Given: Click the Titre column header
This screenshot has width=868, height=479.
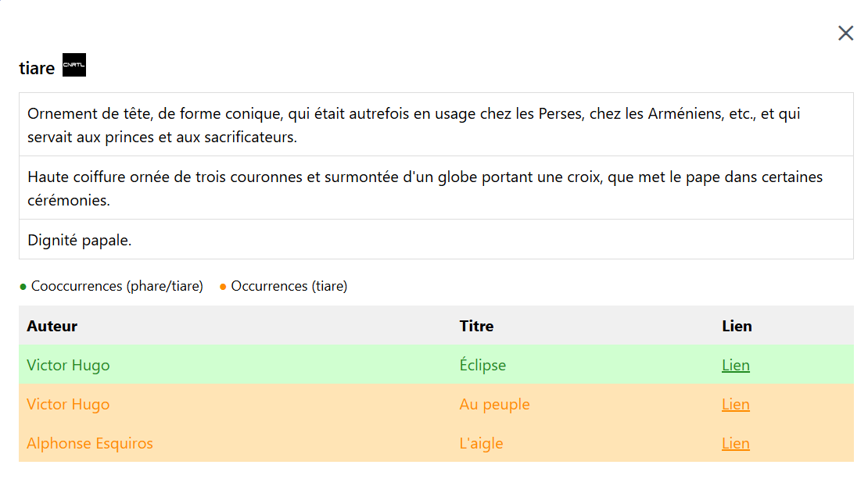Looking at the screenshot, I should pyautogui.click(x=476, y=326).
